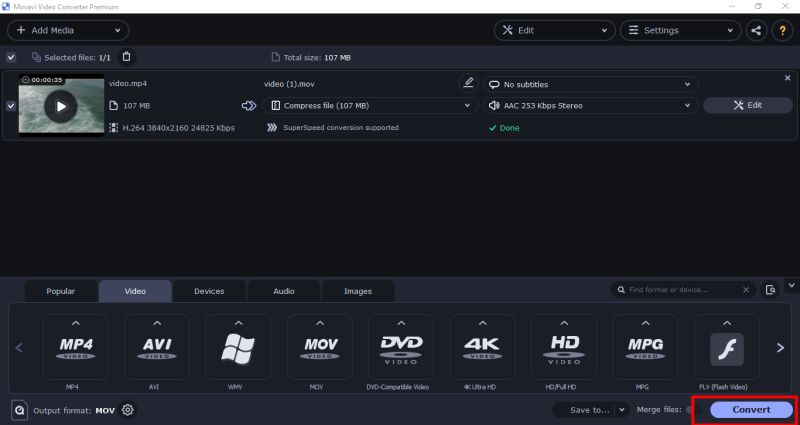
Task: Open the No subtitles dropdown
Action: click(590, 85)
